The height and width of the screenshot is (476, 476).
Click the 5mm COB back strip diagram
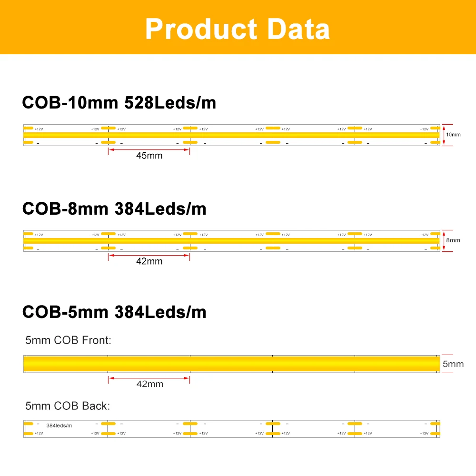(x=232, y=429)
